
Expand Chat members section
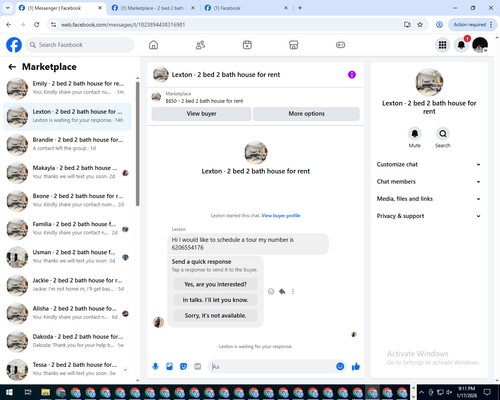(429, 182)
